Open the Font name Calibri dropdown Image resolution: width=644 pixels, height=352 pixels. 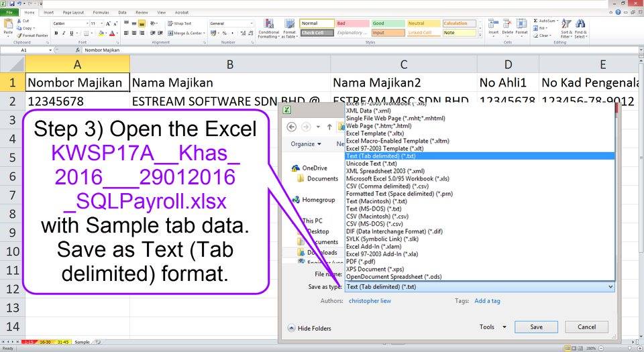coord(87,23)
